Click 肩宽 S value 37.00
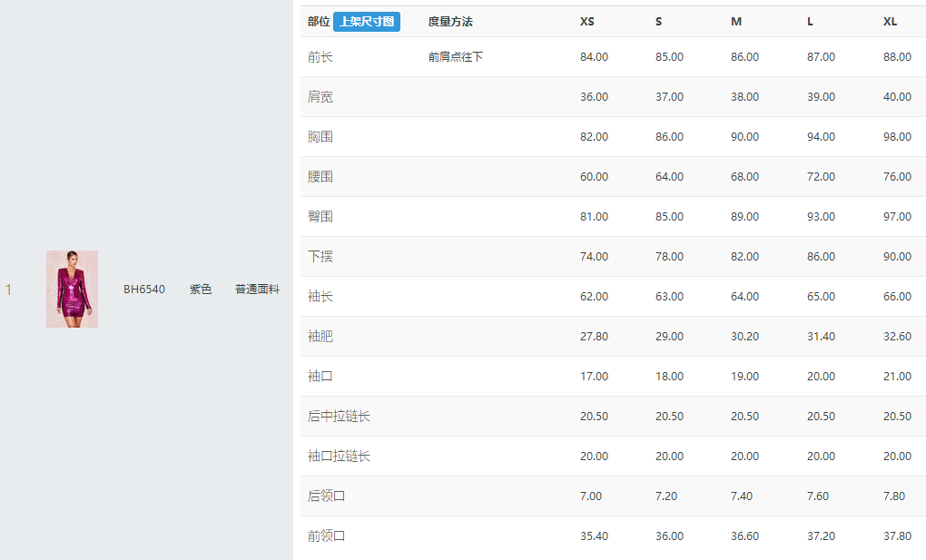This screenshot has width=926, height=560. click(669, 97)
